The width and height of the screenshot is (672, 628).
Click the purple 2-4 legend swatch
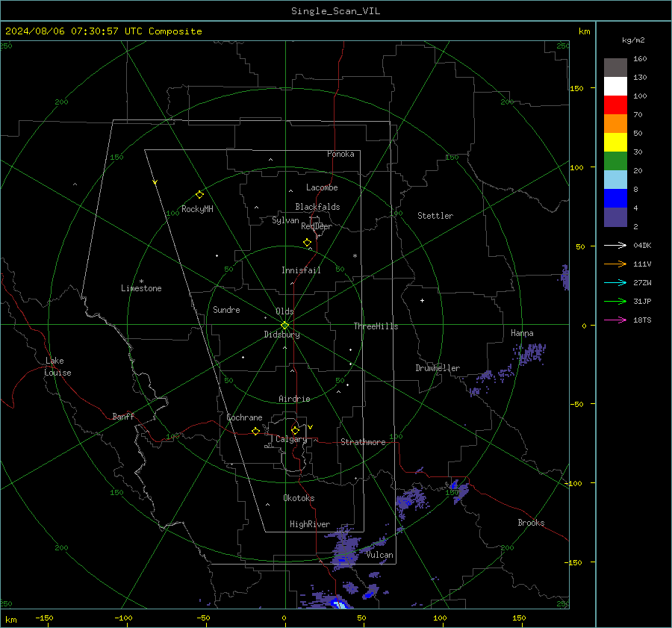pyautogui.click(x=615, y=217)
